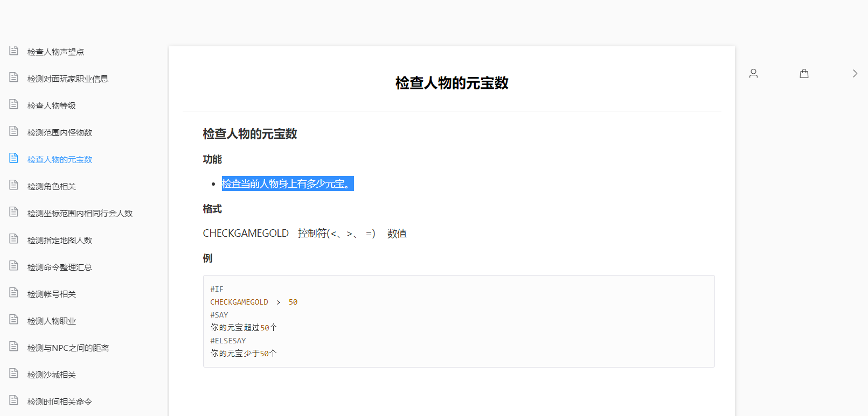The height and width of the screenshot is (416, 868).
Task: Click document icon beside 检测角色相关
Action: [14, 185]
